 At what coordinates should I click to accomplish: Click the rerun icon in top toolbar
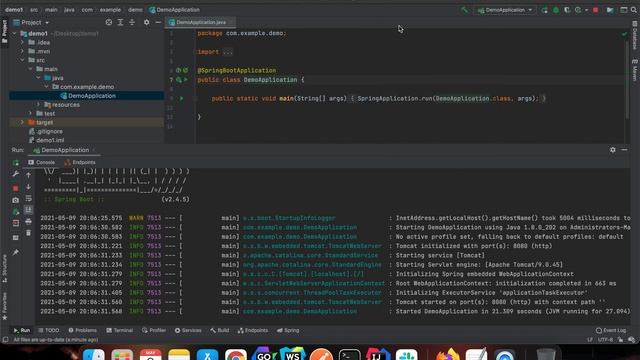(545, 10)
